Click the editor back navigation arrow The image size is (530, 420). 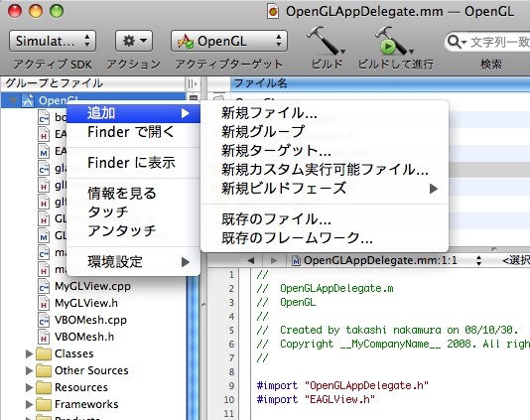point(251,260)
